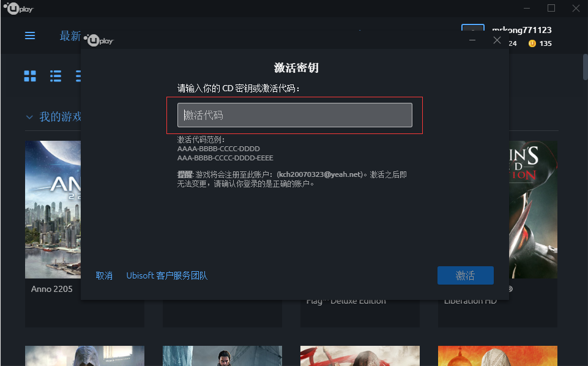This screenshot has height=366, width=588.
Task: Switch games library to grid view
Action: 29,76
